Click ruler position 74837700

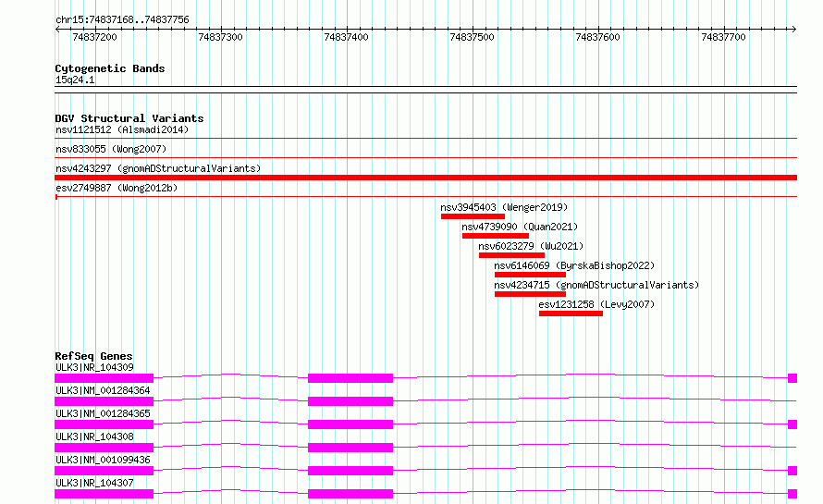point(723,37)
